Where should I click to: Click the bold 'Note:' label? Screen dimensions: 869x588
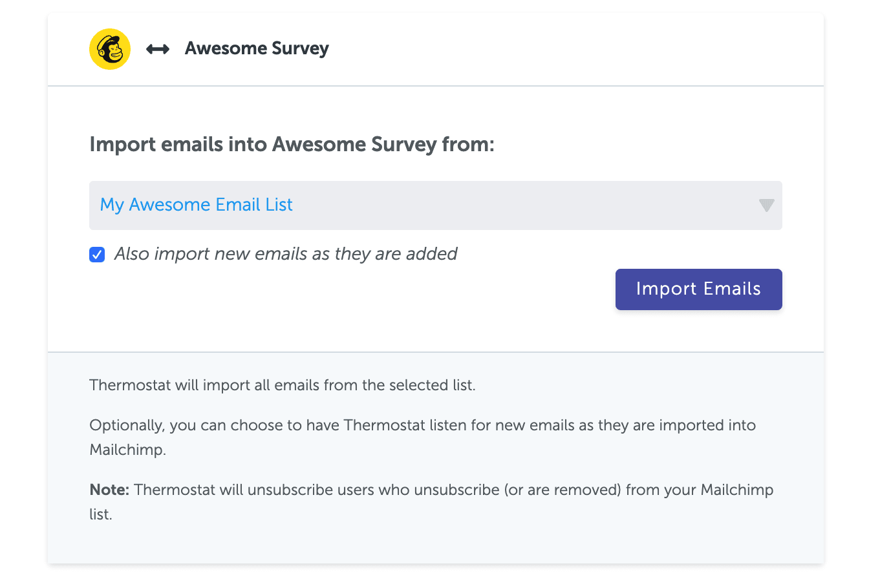pyautogui.click(x=109, y=490)
